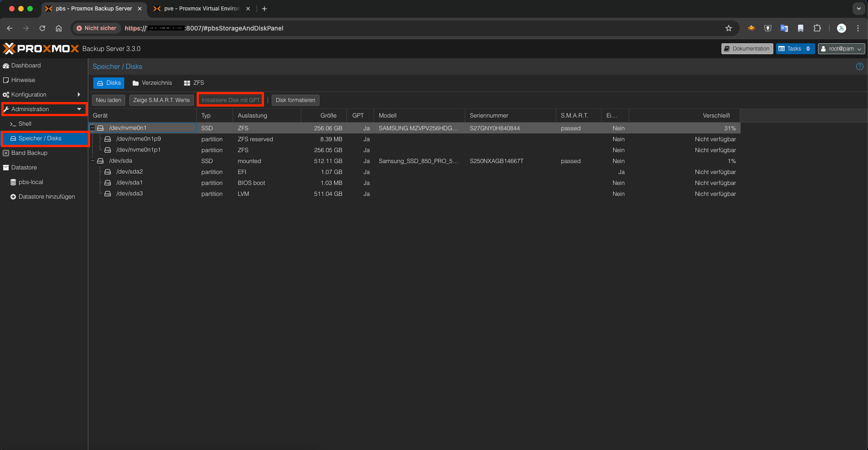Click the Datastore hinzufügen plus icon
The width and height of the screenshot is (868, 450).
(13, 196)
